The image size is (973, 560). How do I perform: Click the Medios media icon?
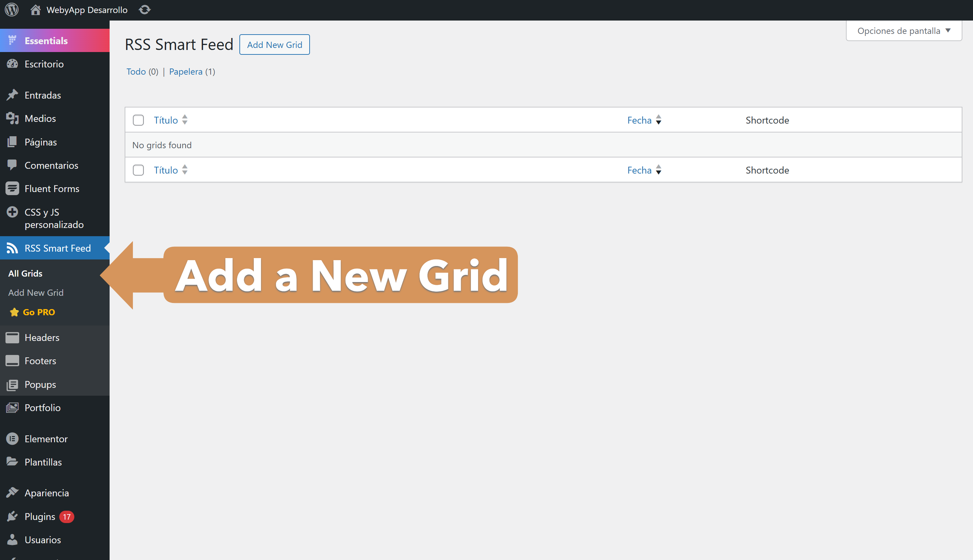click(x=12, y=118)
